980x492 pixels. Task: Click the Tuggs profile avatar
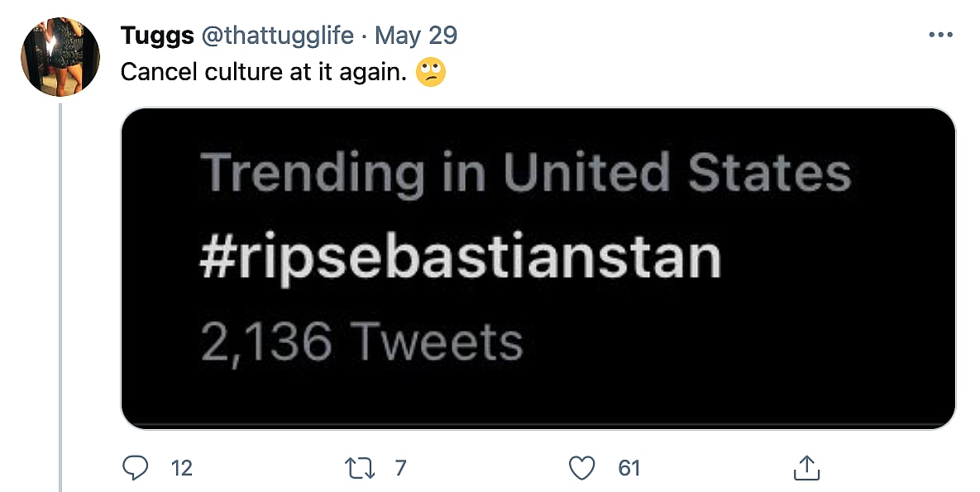[x=60, y=56]
